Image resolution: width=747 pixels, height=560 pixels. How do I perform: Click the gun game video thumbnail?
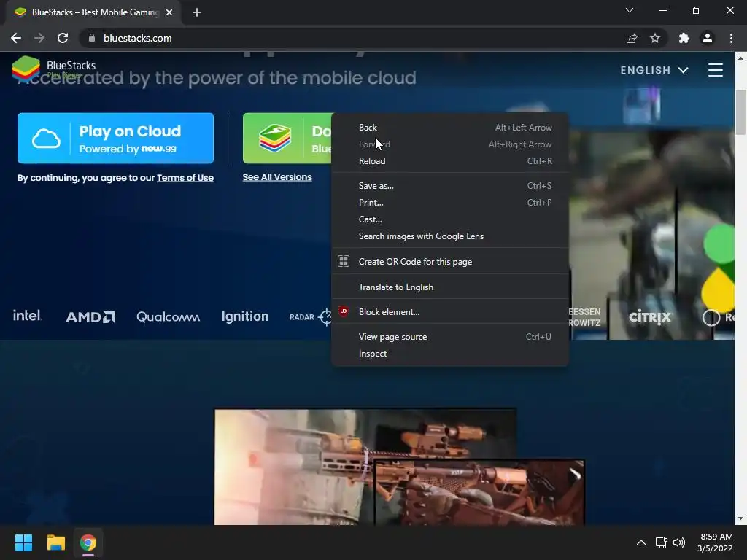click(399, 467)
